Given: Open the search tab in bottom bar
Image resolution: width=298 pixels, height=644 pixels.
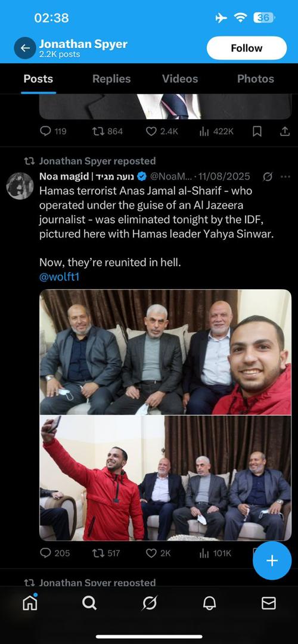Looking at the screenshot, I should 89,603.
